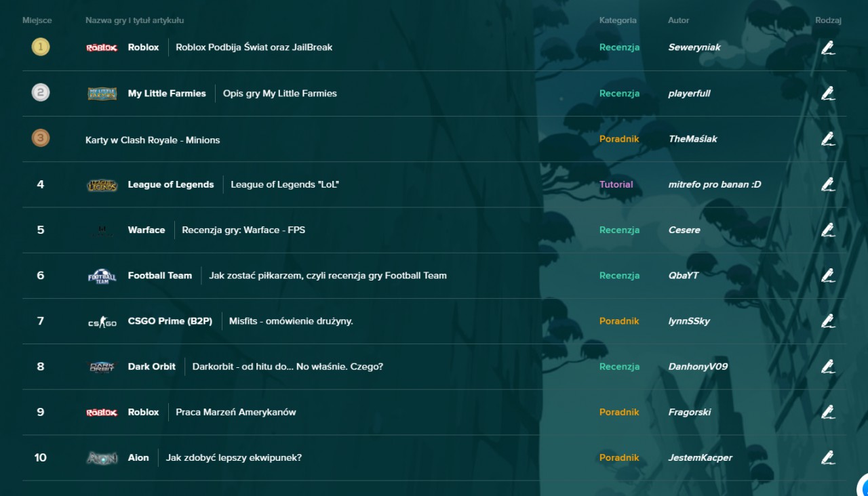The height and width of the screenshot is (496, 868).
Task: Click the My Little Farmies logo
Action: tap(102, 94)
